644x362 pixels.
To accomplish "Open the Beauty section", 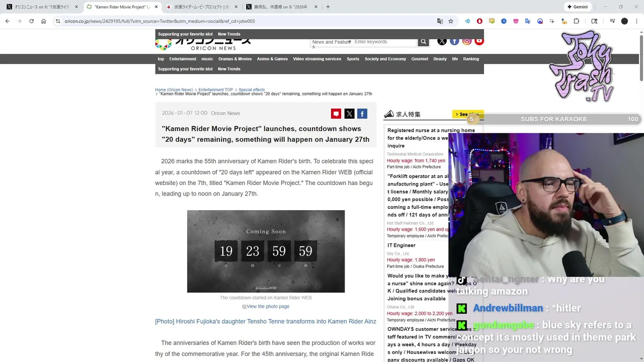I will 440,59.
